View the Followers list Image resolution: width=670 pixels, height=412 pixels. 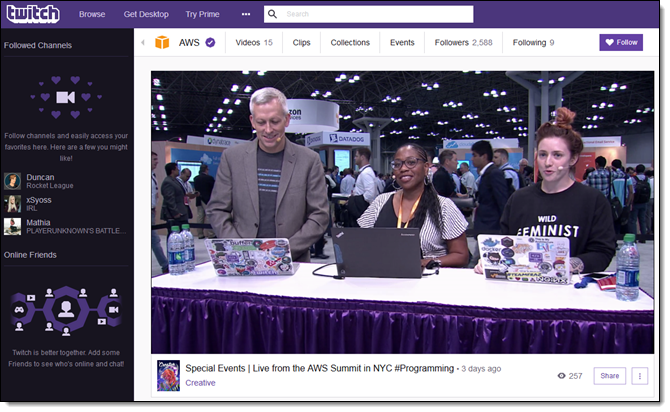(463, 43)
